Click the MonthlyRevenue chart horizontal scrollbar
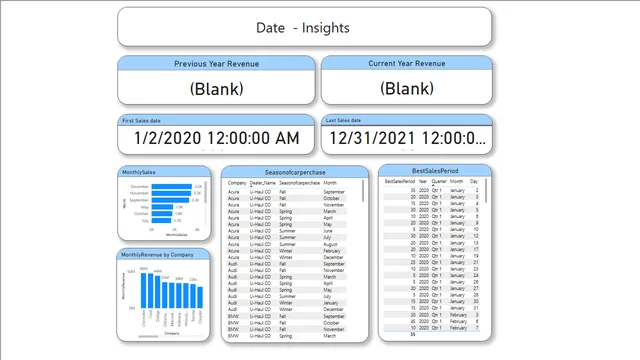The height and width of the screenshot is (360, 640). (148, 336)
